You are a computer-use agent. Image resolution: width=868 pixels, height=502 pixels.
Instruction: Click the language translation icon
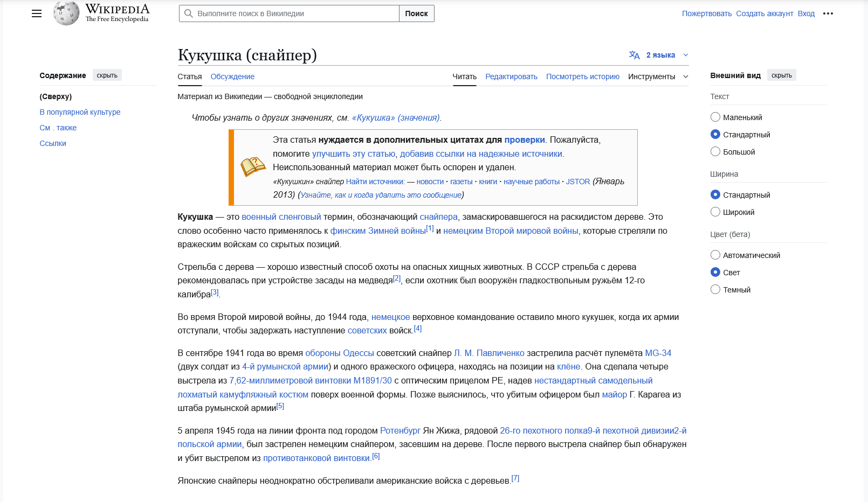635,55
